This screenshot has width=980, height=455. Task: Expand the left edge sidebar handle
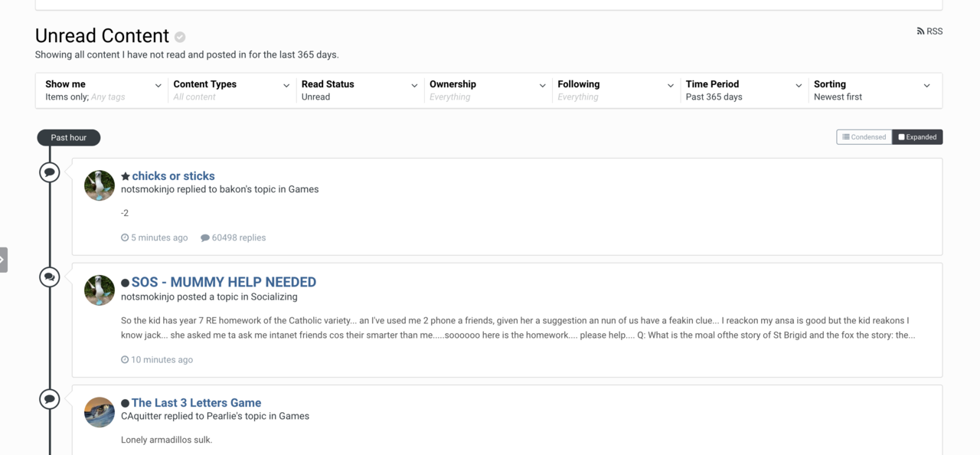3,260
